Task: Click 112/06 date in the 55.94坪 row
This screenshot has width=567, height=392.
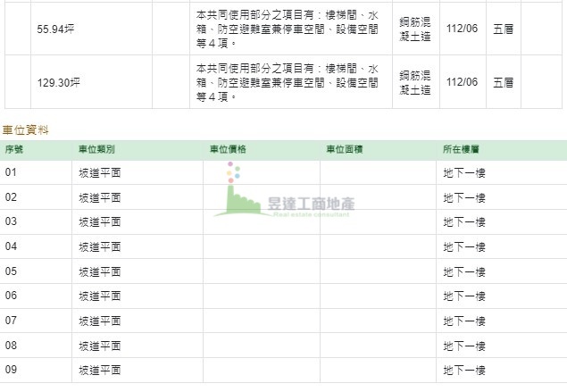Action: [462, 29]
